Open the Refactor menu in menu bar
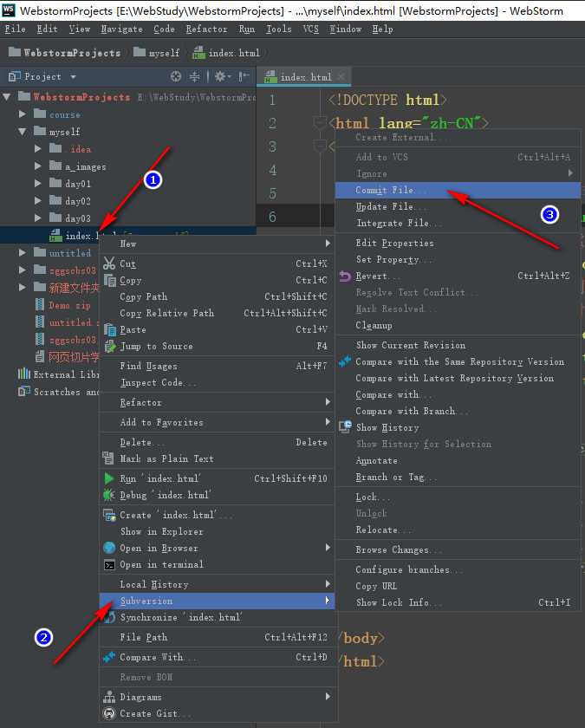 coord(206,29)
